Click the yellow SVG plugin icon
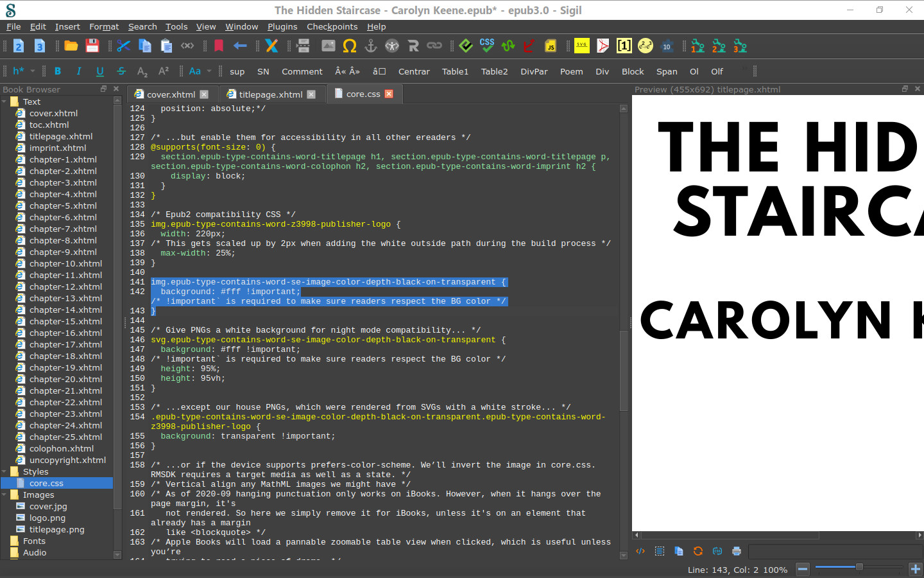 582,46
